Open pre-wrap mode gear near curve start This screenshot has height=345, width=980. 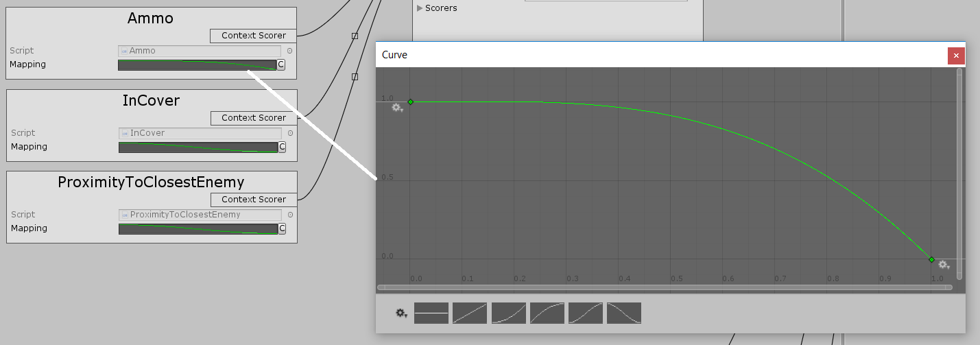pos(397,108)
